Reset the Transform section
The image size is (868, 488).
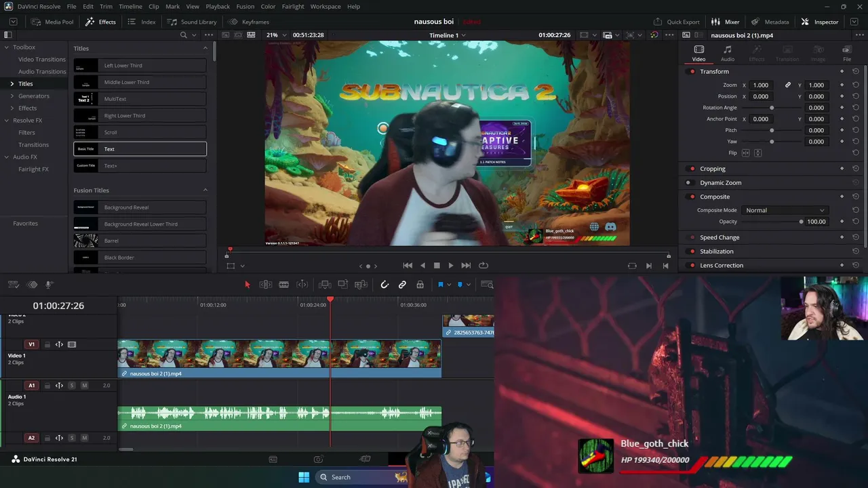pos(856,72)
